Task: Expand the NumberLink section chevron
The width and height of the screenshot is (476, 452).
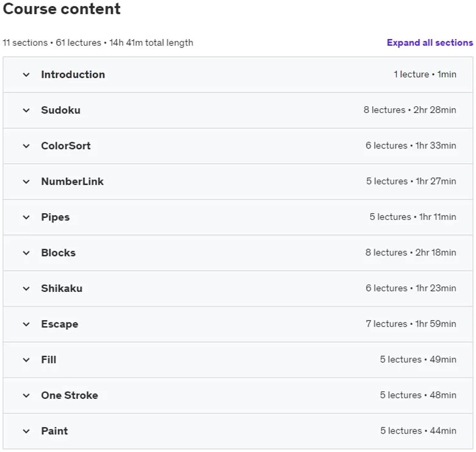Action: (26, 181)
